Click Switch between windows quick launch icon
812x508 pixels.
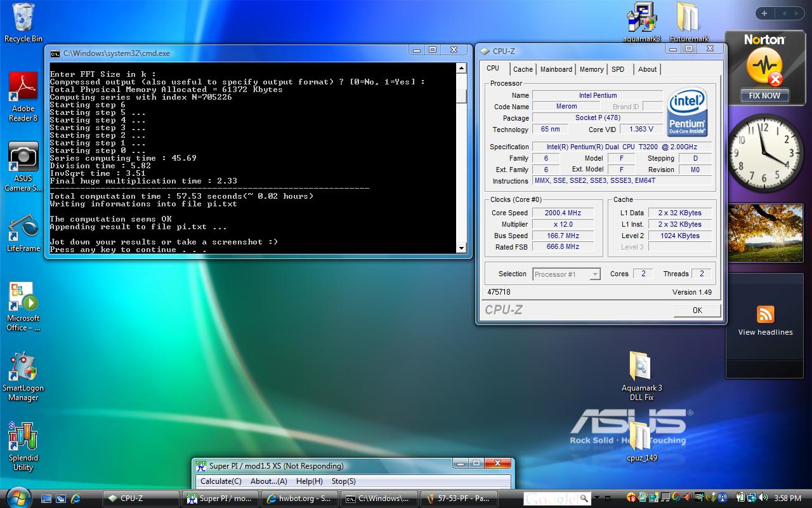tap(61, 498)
